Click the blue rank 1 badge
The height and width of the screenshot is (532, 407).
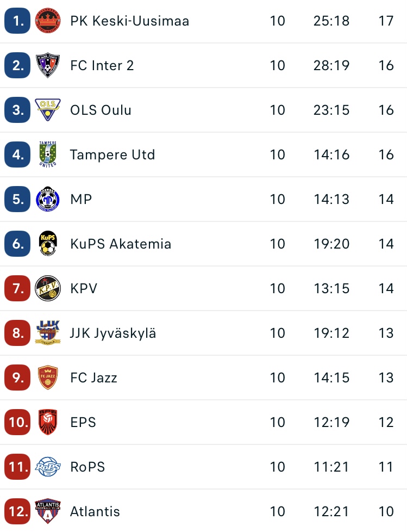[17, 21]
